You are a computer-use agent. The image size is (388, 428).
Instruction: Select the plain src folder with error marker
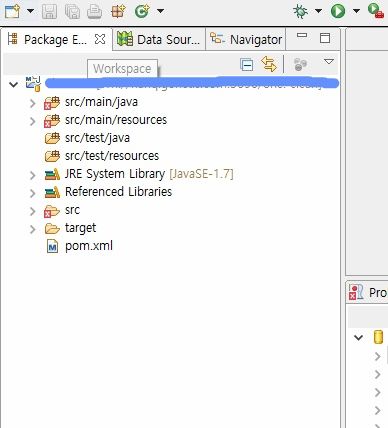click(x=72, y=210)
